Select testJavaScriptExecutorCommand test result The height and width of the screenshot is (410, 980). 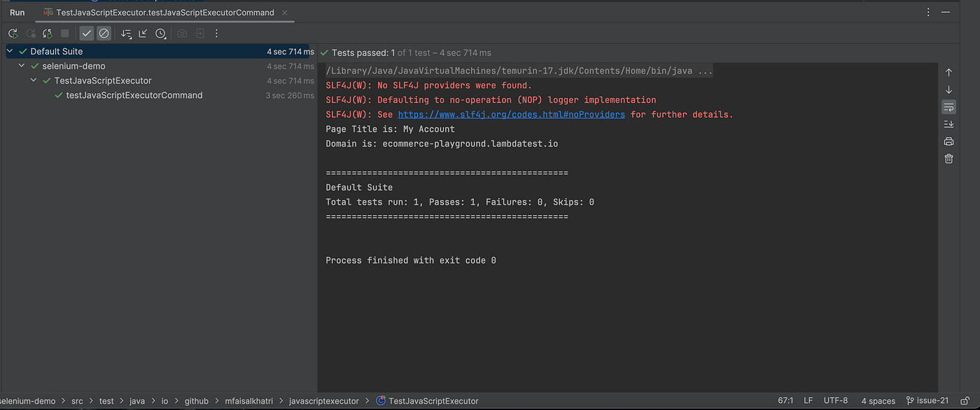tap(134, 95)
